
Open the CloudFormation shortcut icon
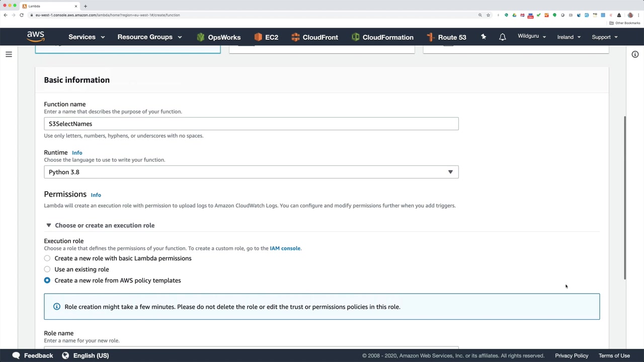point(356,37)
